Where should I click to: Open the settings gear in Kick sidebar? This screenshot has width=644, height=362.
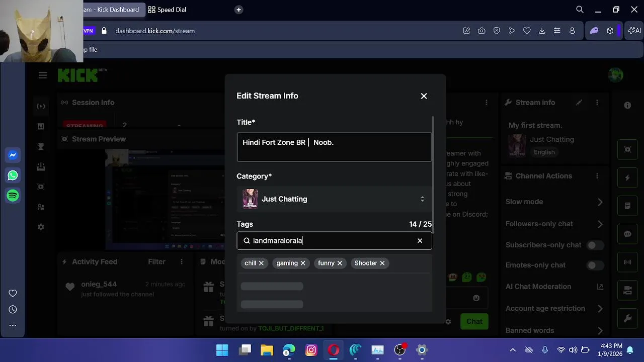coord(41,227)
